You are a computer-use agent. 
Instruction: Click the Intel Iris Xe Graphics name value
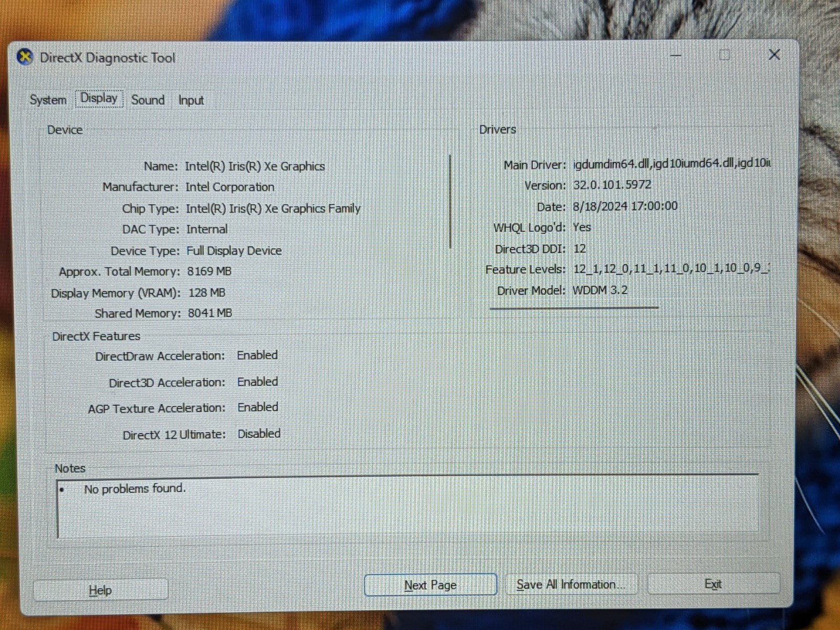(x=255, y=166)
